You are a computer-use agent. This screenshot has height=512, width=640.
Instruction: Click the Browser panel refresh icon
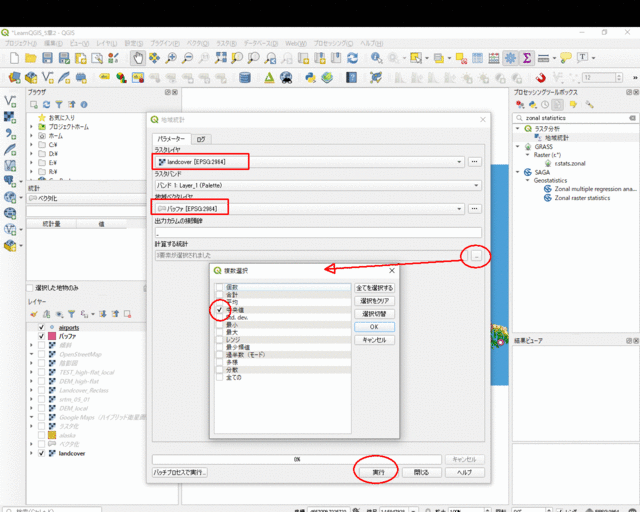(47, 105)
